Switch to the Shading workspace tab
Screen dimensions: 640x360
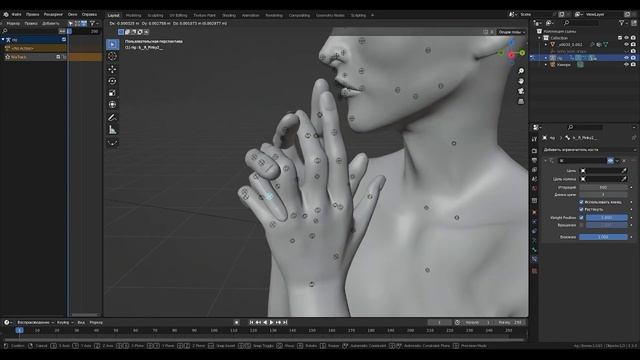pyautogui.click(x=229, y=16)
